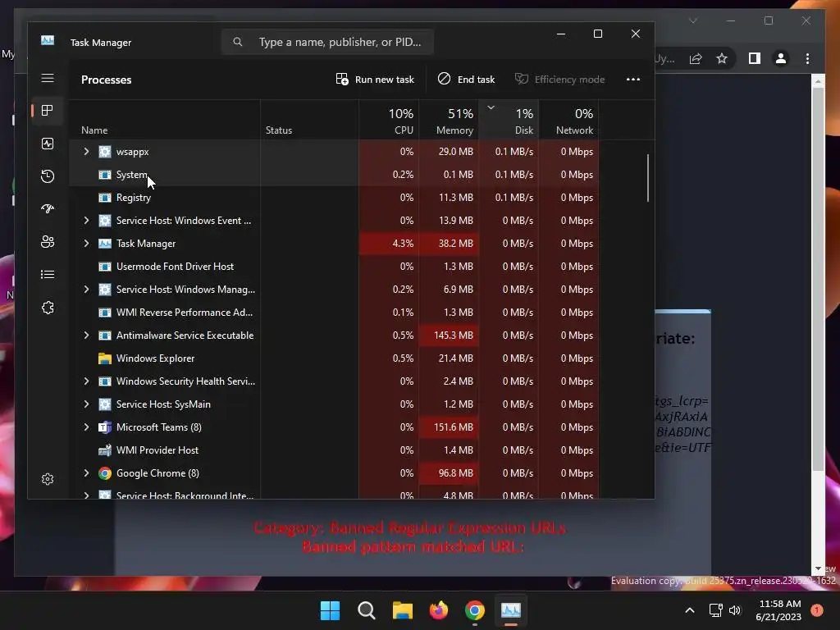The image size is (840, 630).
Task: Open Chrome side panel icon
Action: pyautogui.click(x=755, y=58)
